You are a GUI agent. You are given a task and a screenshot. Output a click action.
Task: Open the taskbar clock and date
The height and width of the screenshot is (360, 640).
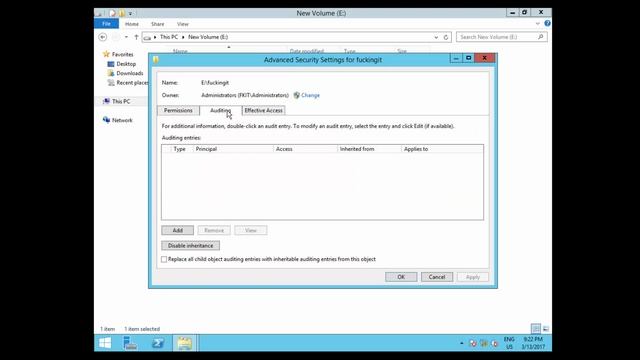click(533, 343)
